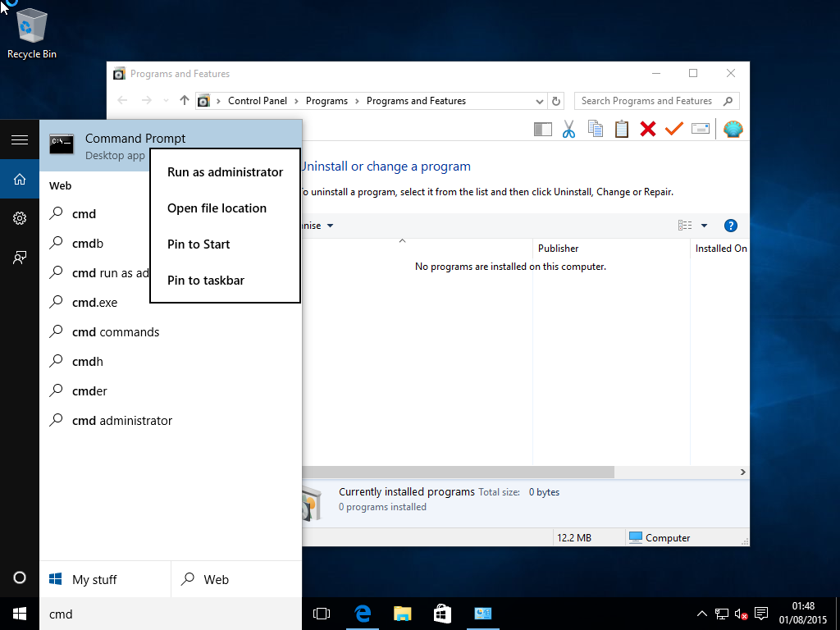Viewport: 840px width, 630px height.
Task: Select Pin to Start
Action: coord(225,244)
